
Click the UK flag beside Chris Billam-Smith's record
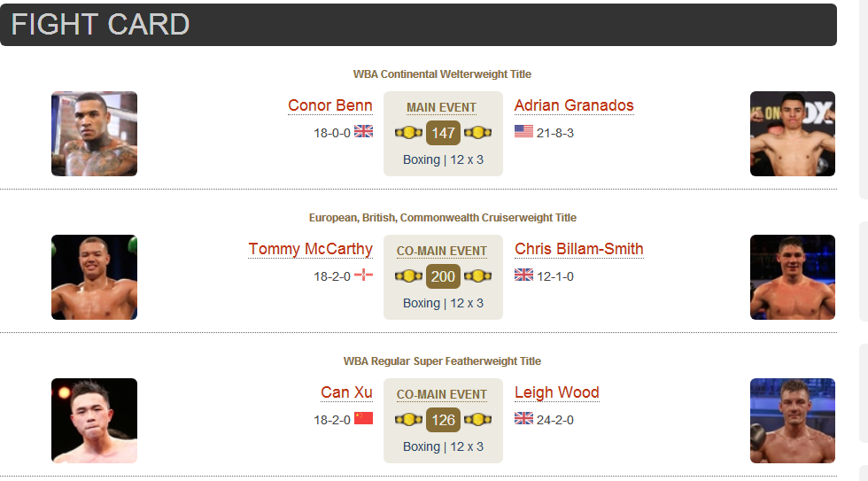coord(523,275)
